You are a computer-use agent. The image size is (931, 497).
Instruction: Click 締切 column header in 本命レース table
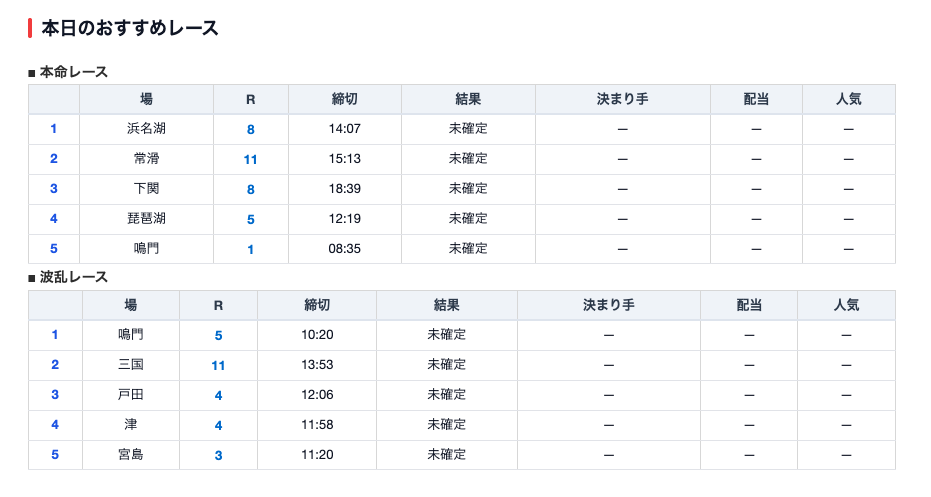pyautogui.click(x=345, y=99)
